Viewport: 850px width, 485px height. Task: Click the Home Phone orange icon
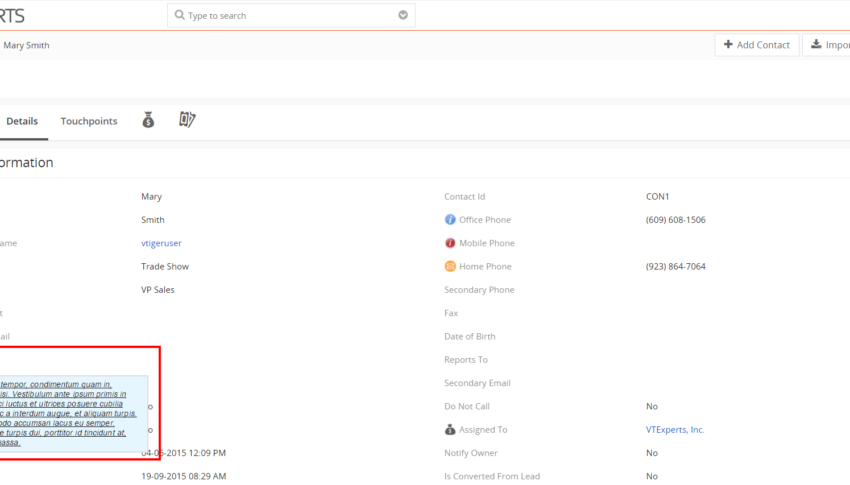[x=450, y=266]
